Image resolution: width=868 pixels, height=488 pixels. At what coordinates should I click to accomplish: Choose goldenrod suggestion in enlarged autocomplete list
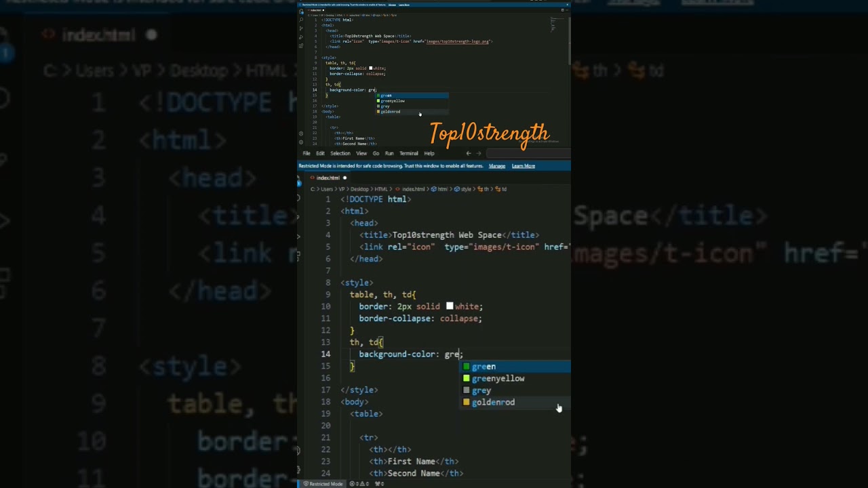point(516,403)
